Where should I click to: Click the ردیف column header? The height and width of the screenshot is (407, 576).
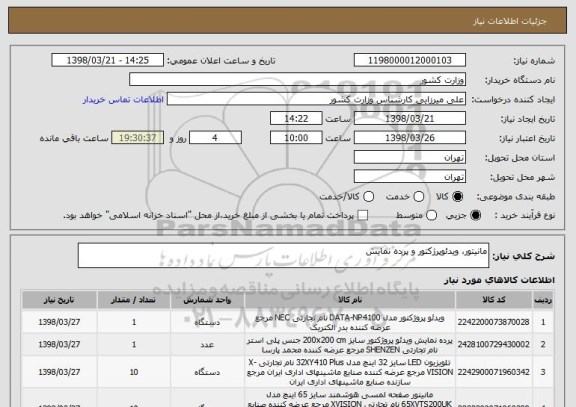[x=543, y=300]
